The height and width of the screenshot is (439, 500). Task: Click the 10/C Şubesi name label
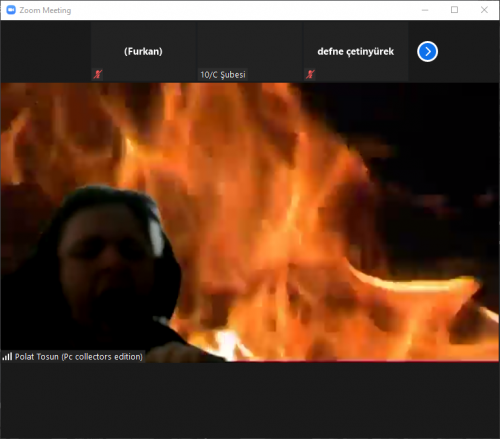(x=223, y=75)
